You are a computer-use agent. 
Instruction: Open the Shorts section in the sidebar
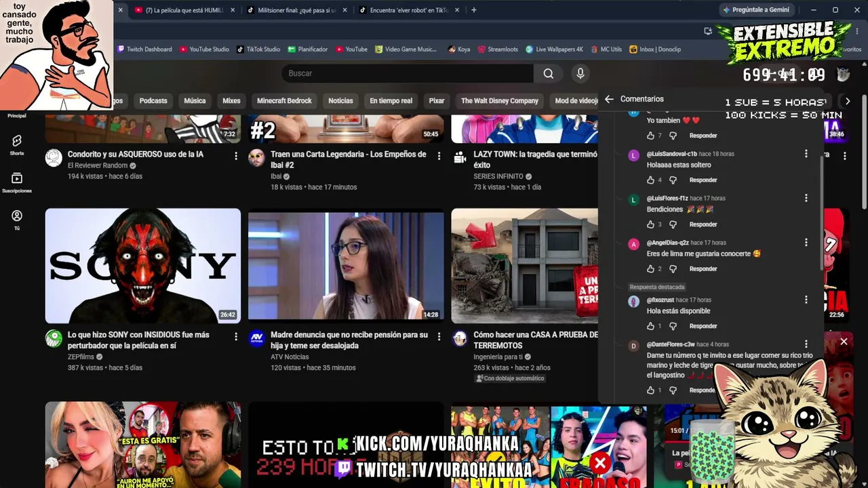point(17,144)
